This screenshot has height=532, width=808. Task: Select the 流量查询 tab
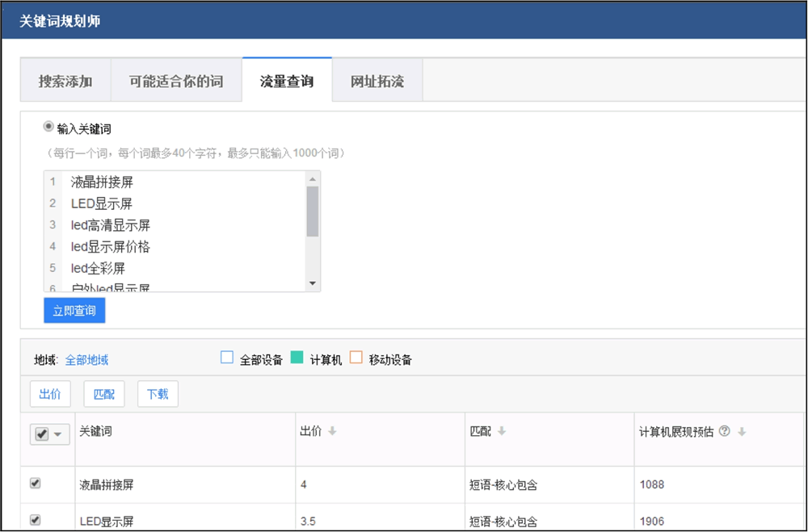[287, 82]
